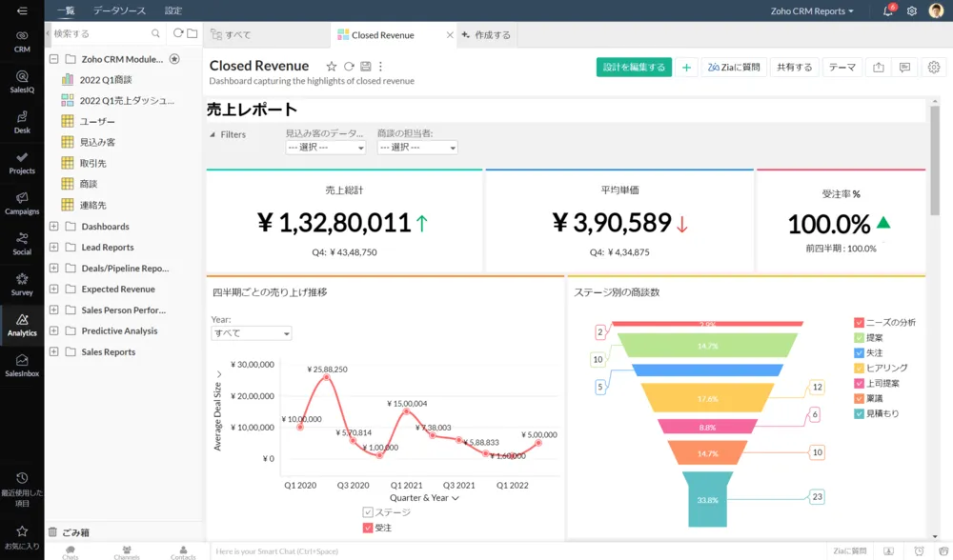Toggle the 見積もり legend checkbox

tap(859, 413)
